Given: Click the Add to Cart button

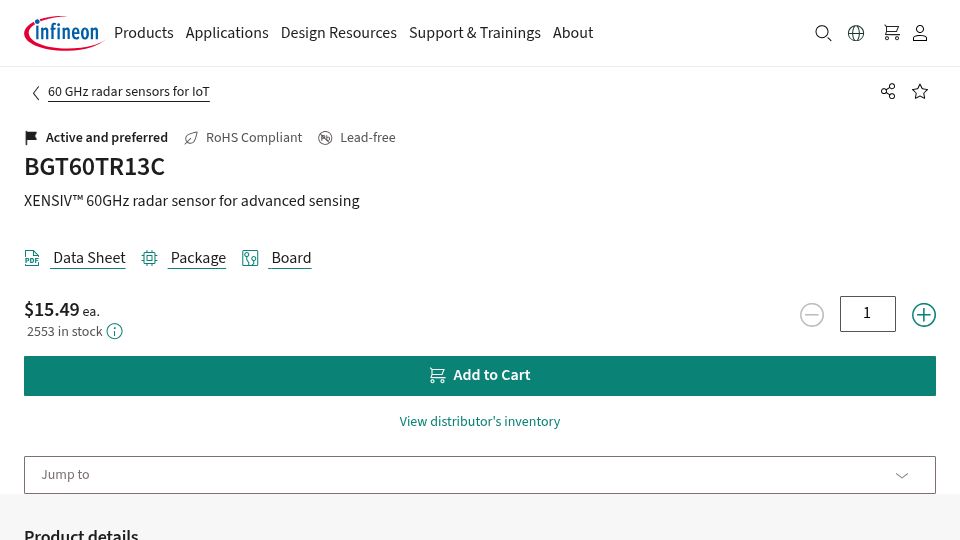Looking at the screenshot, I should point(480,375).
